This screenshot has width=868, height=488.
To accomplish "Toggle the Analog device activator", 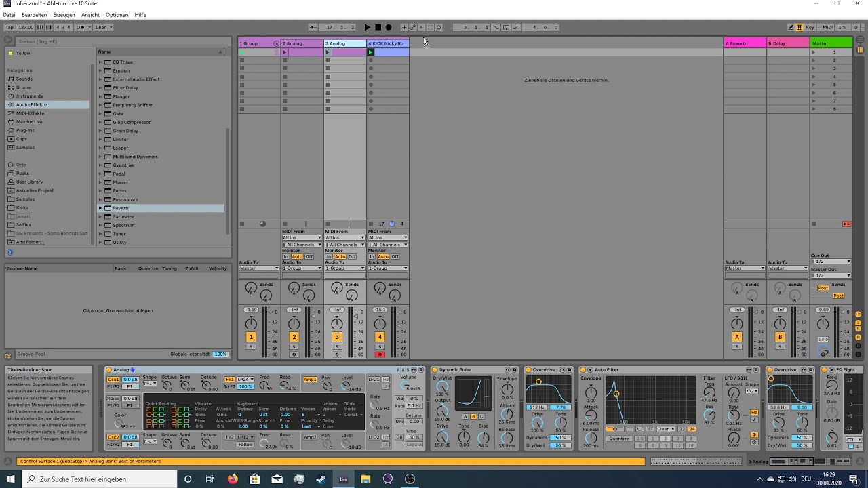I will 108,370.
